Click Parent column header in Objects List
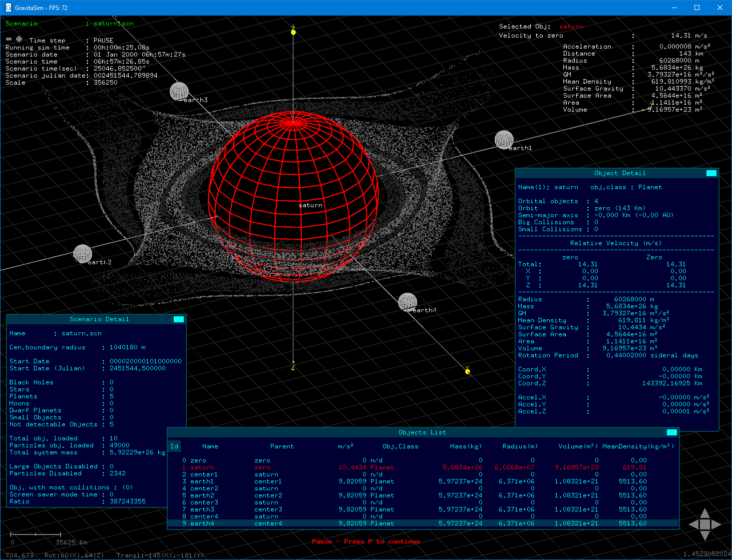732x560 pixels. [x=282, y=446]
